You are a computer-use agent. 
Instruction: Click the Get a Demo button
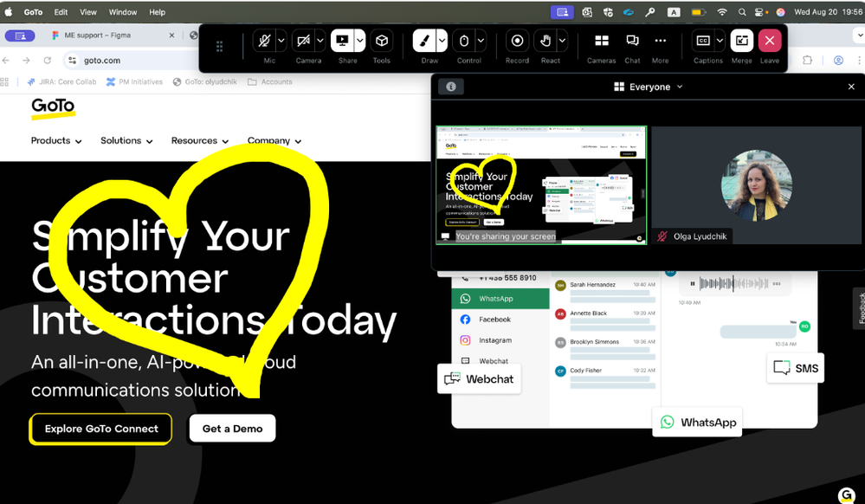232,429
